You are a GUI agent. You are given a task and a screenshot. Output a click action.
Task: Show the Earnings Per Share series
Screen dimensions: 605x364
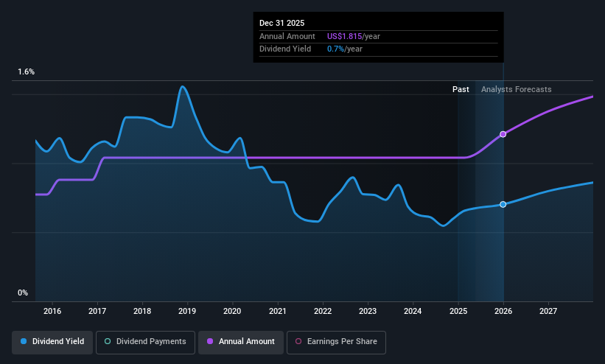[x=336, y=342]
